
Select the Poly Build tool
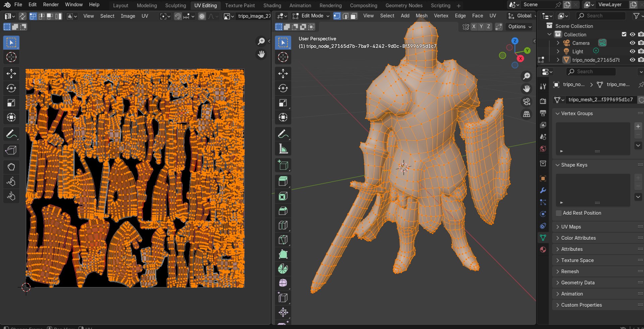[x=283, y=254]
